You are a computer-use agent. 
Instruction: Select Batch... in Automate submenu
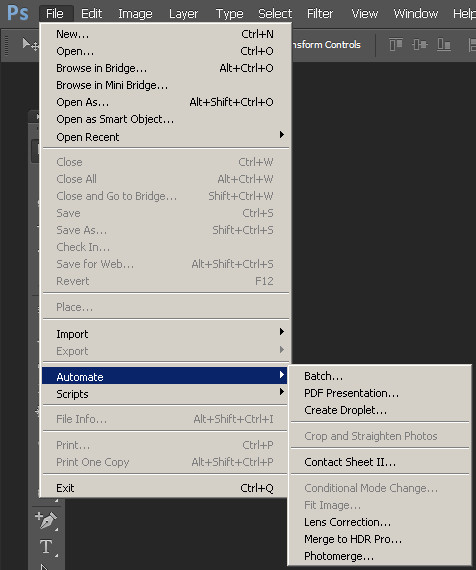coord(380,376)
